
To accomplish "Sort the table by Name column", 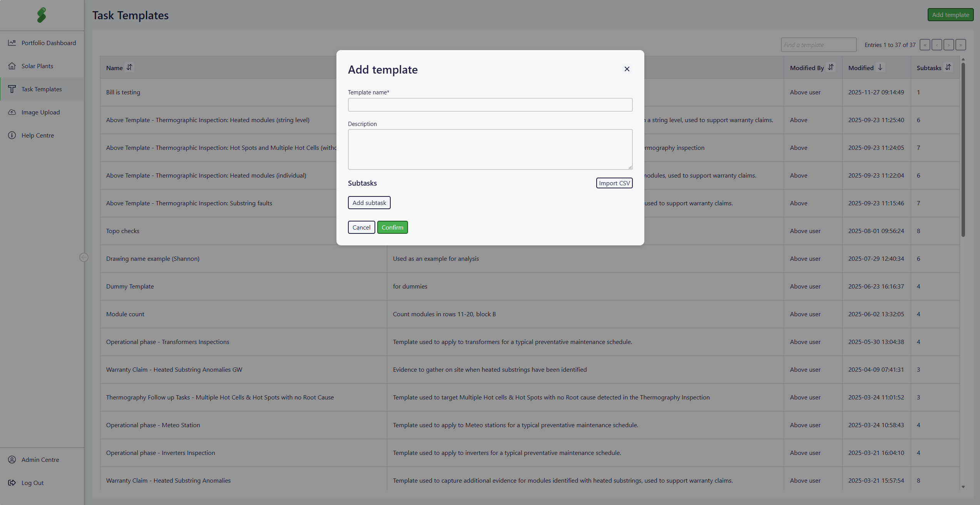I will [129, 67].
